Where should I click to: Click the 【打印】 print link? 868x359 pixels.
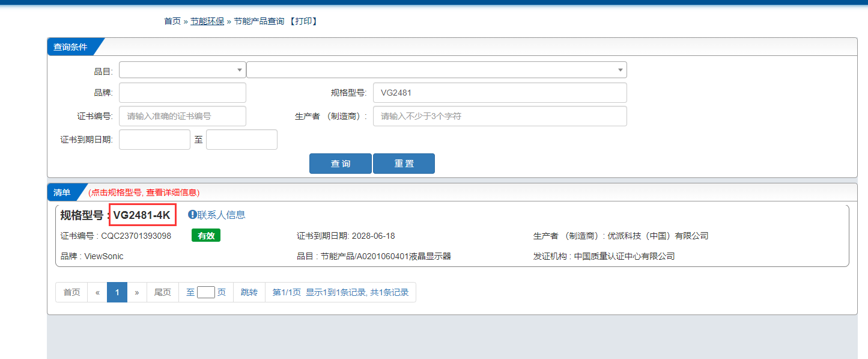(303, 21)
